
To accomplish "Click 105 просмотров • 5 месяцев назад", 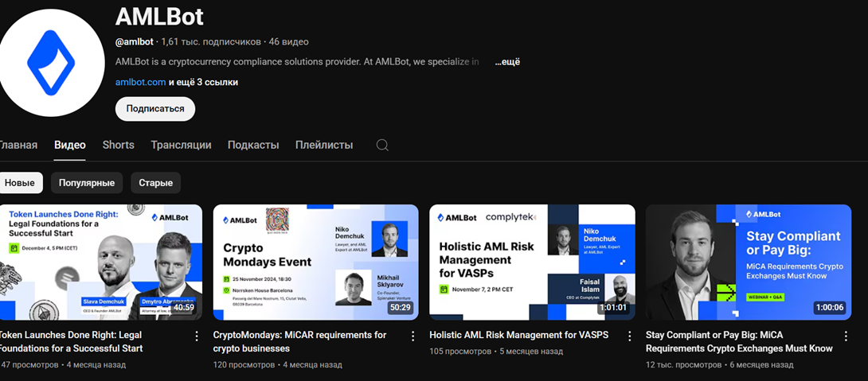I will (x=496, y=351).
